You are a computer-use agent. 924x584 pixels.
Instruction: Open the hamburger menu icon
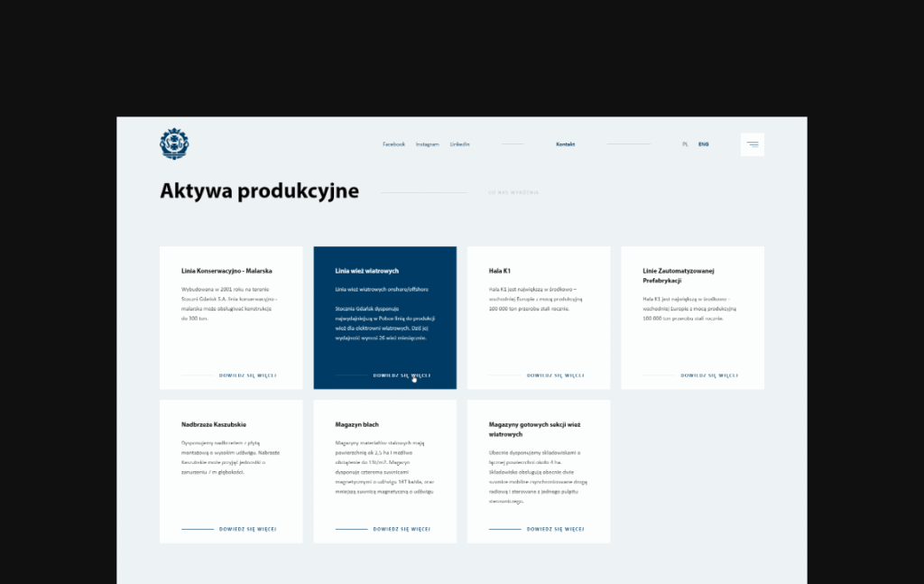coord(752,144)
